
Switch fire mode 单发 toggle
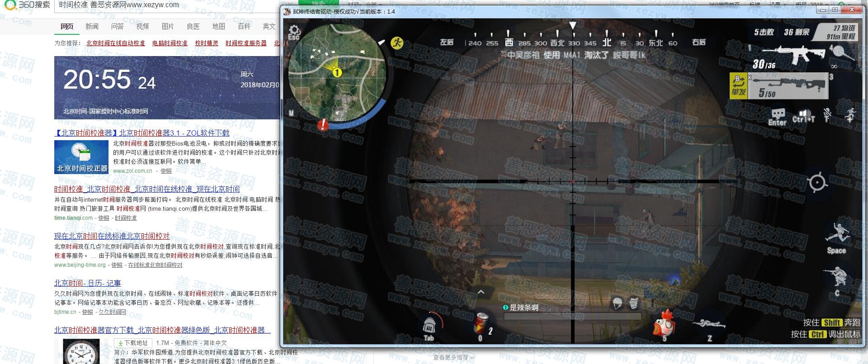pos(739,86)
